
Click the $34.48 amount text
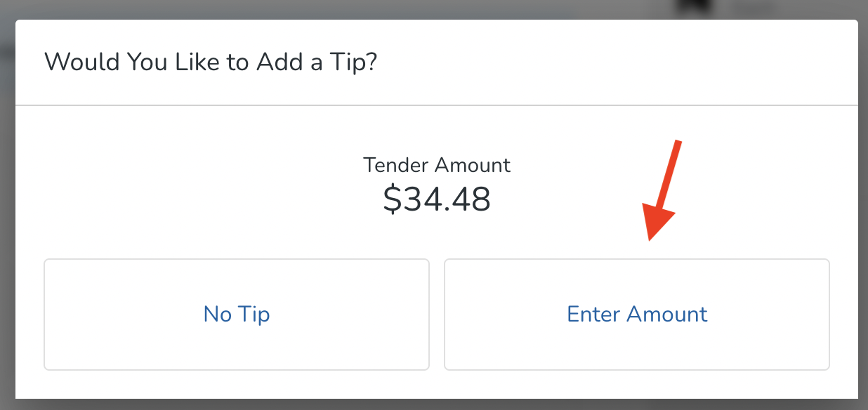(437, 199)
